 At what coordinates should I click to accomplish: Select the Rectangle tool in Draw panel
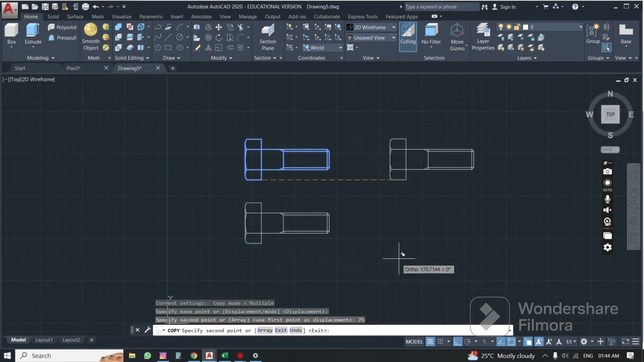tap(169, 48)
